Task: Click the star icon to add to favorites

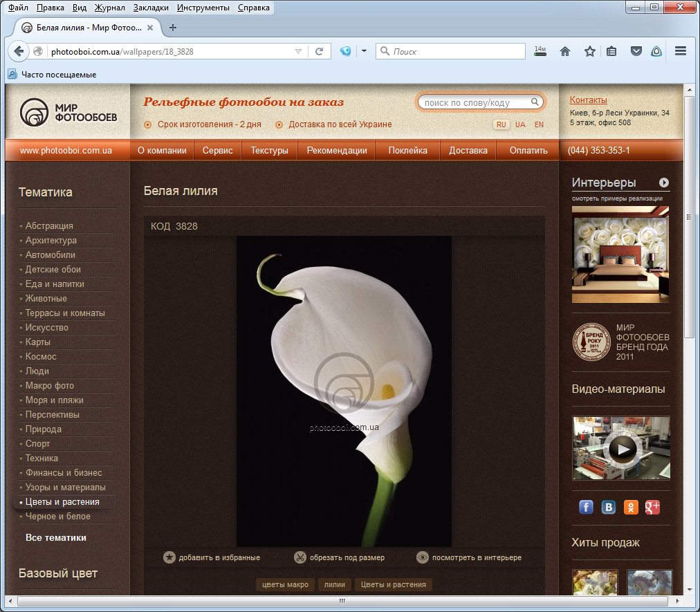Action: [169, 557]
